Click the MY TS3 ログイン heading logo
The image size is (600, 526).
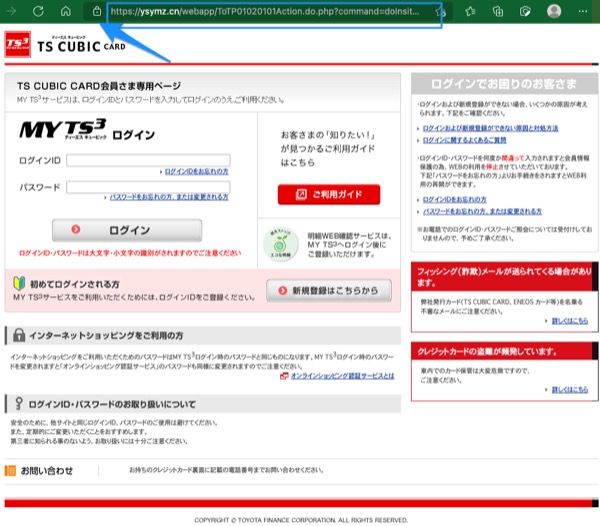[87, 130]
